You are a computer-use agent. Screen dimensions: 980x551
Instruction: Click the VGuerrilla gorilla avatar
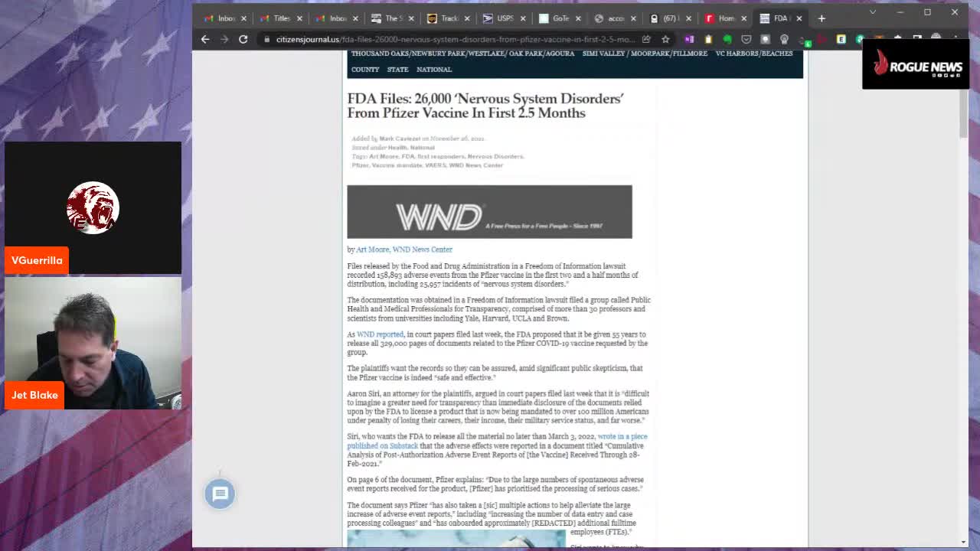click(93, 207)
